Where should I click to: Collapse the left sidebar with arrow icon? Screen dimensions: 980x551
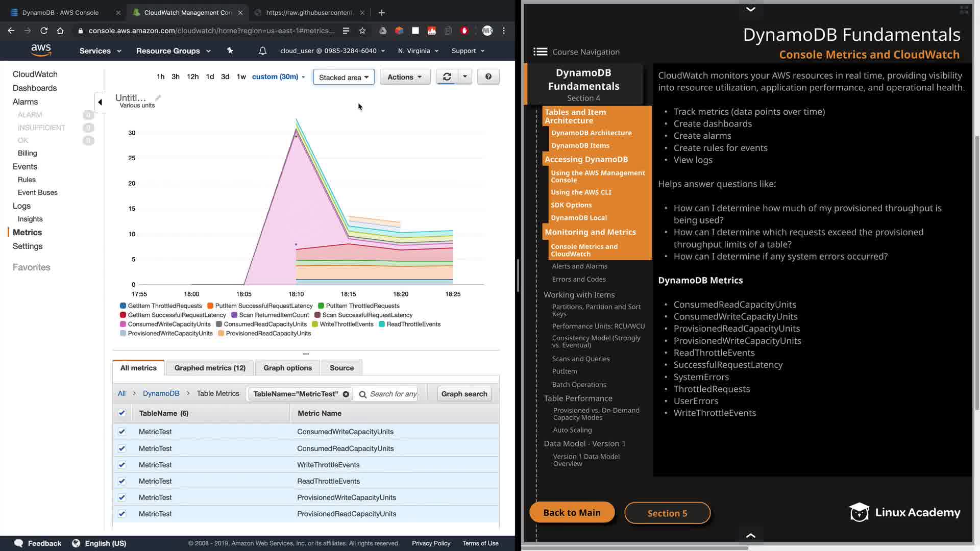pos(100,102)
